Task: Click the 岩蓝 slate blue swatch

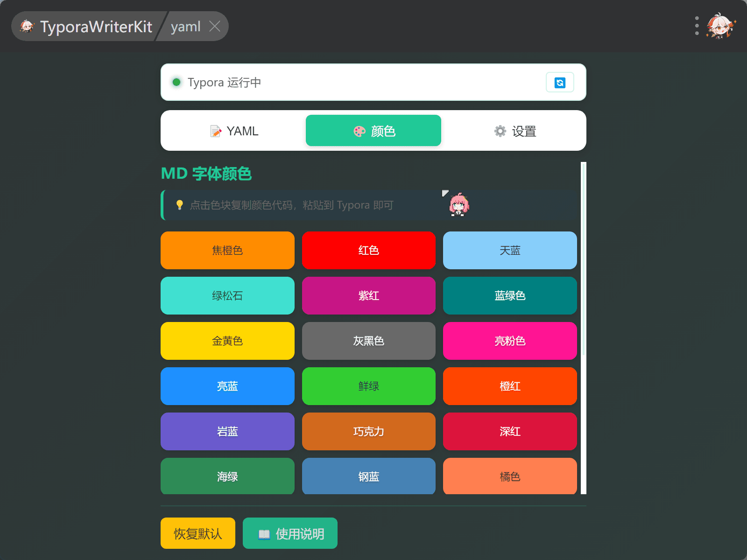Action: (227, 432)
